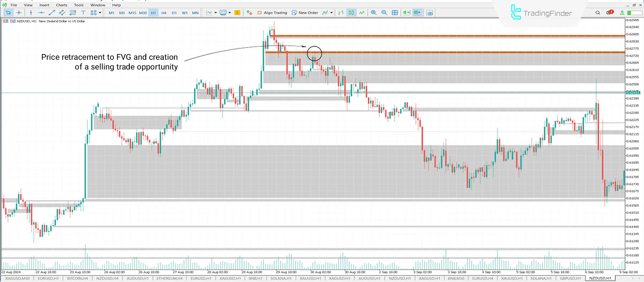Image resolution: width=644 pixels, height=282 pixels.
Task: Click the green current price label
Action: tap(633, 93)
